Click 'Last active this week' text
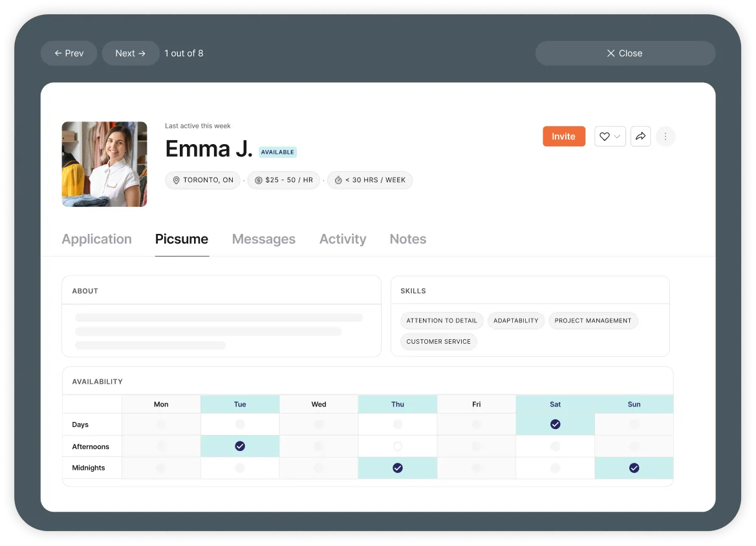The height and width of the screenshot is (546, 756). tap(198, 126)
